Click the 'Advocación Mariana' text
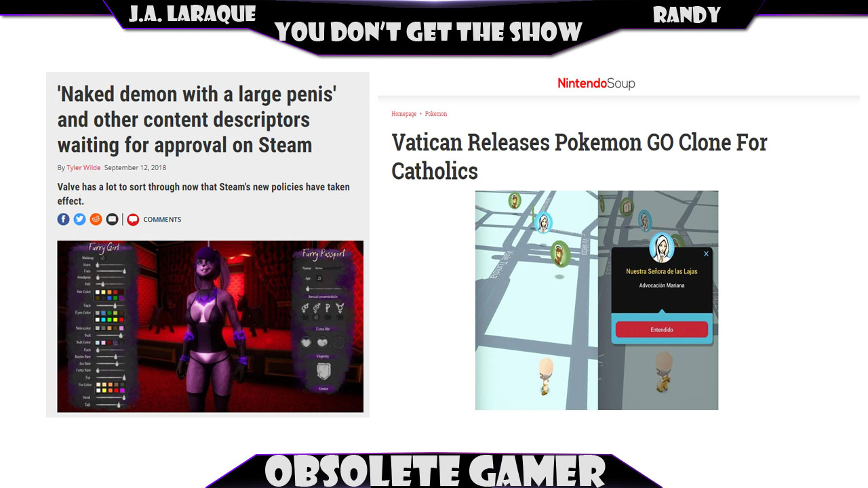This screenshot has height=488, width=868. [661, 285]
